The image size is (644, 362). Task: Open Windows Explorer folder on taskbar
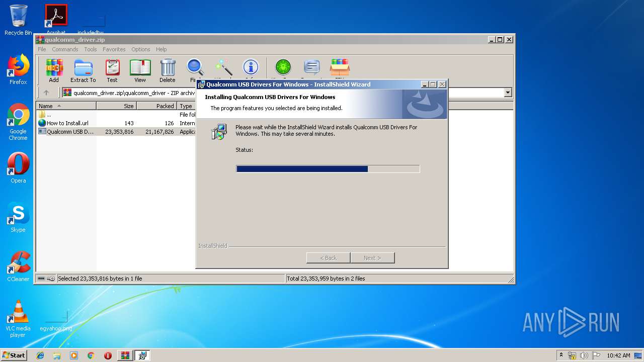pos(57,355)
